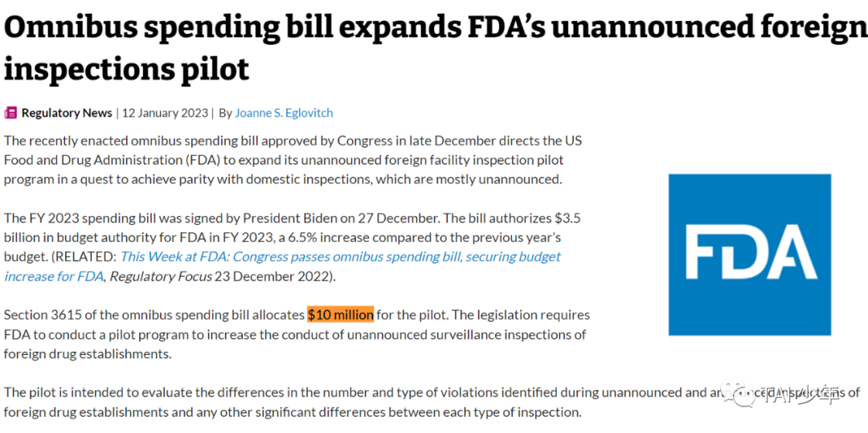Image resolution: width=868 pixels, height=433 pixels.
Task: Click the highlighted $10 million text
Action: [x=340, y=315]
